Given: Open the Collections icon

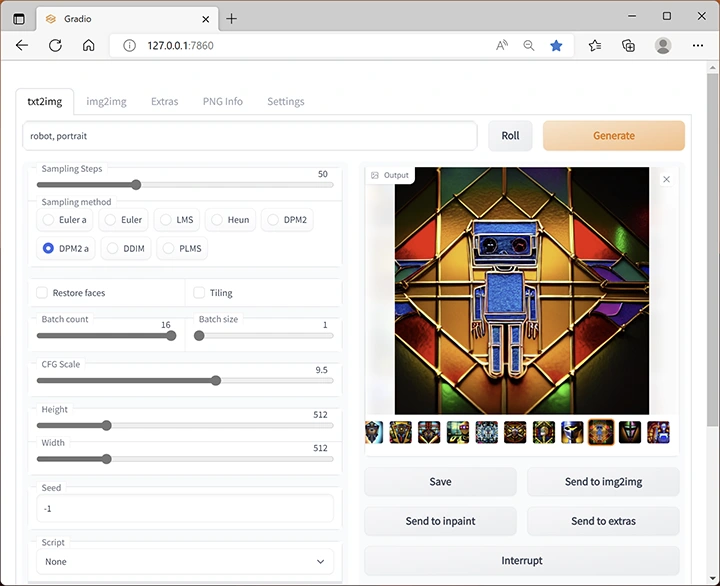Looking at the screenshot, I should click(628, 45).
